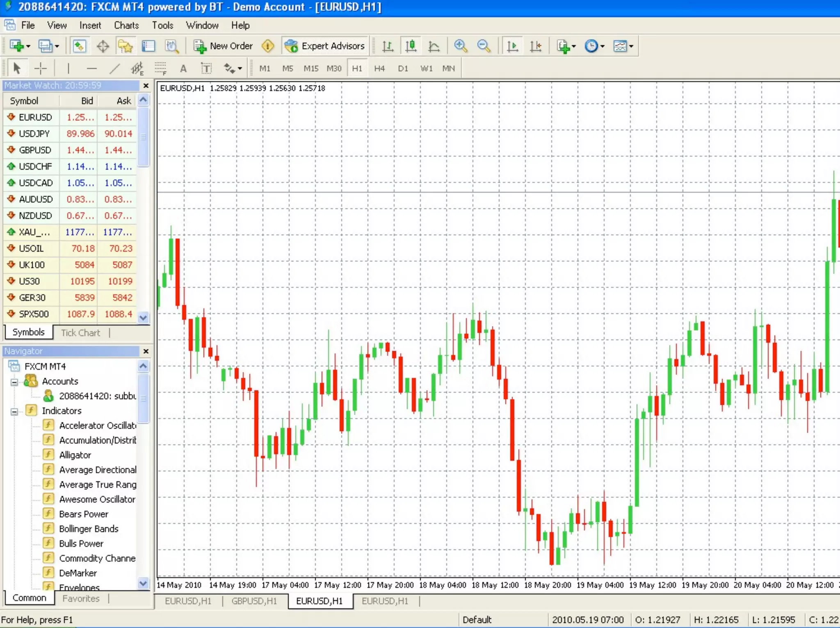Switch to the GBPUSD,H1 chart tab
840x628 pixels.
click(x=254, y=601)
